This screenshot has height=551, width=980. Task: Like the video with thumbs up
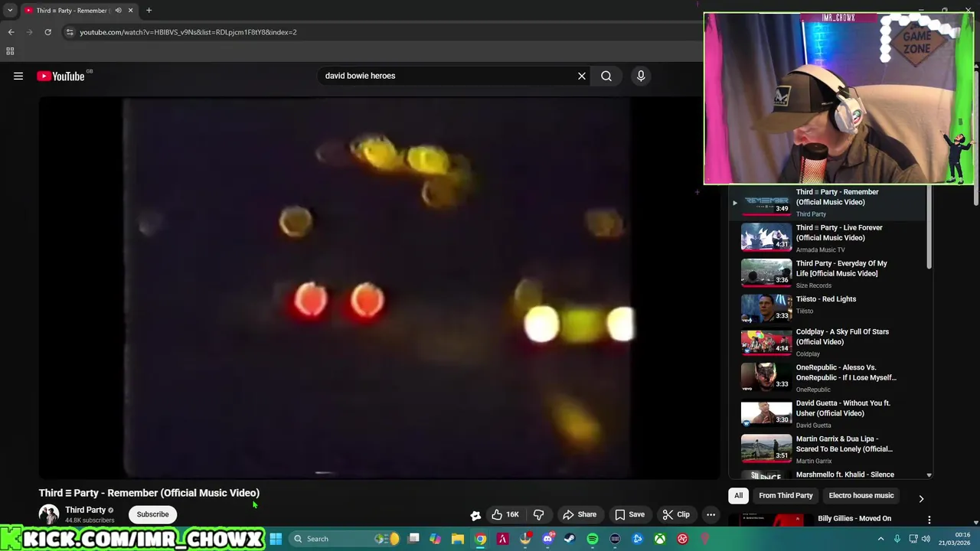coord(505,514)
